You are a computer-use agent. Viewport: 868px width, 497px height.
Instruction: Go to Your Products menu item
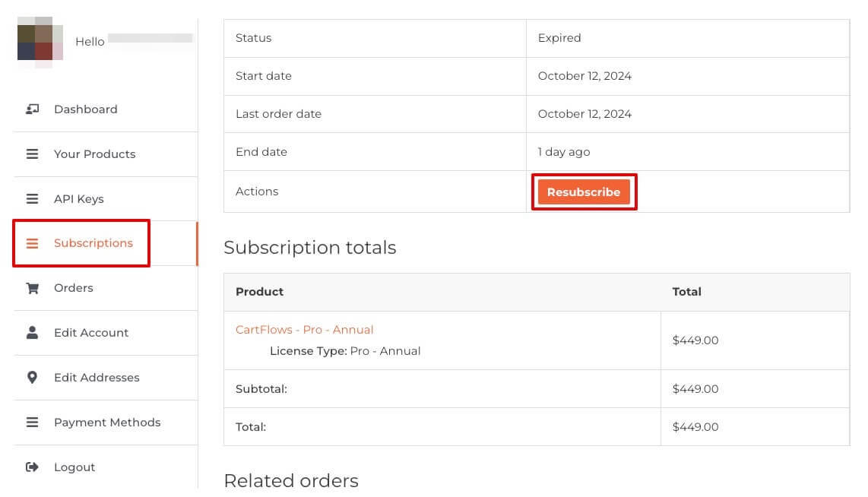94,154
